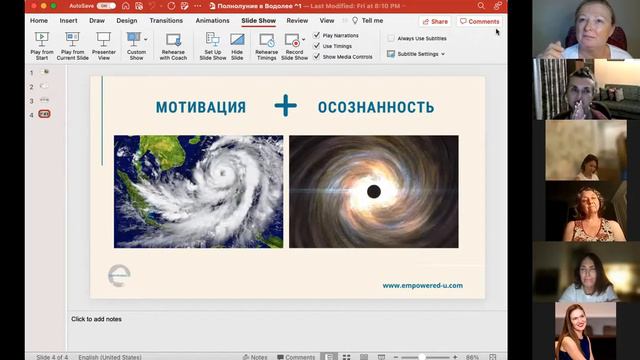Click the Undo arrow in title bar
This screenshot has width=640, height=360.
[153, 6]
